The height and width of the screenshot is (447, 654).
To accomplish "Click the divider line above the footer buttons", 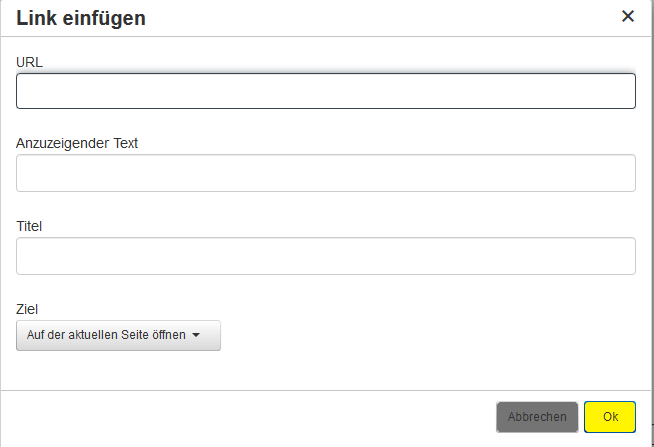I will coord(326,390).
